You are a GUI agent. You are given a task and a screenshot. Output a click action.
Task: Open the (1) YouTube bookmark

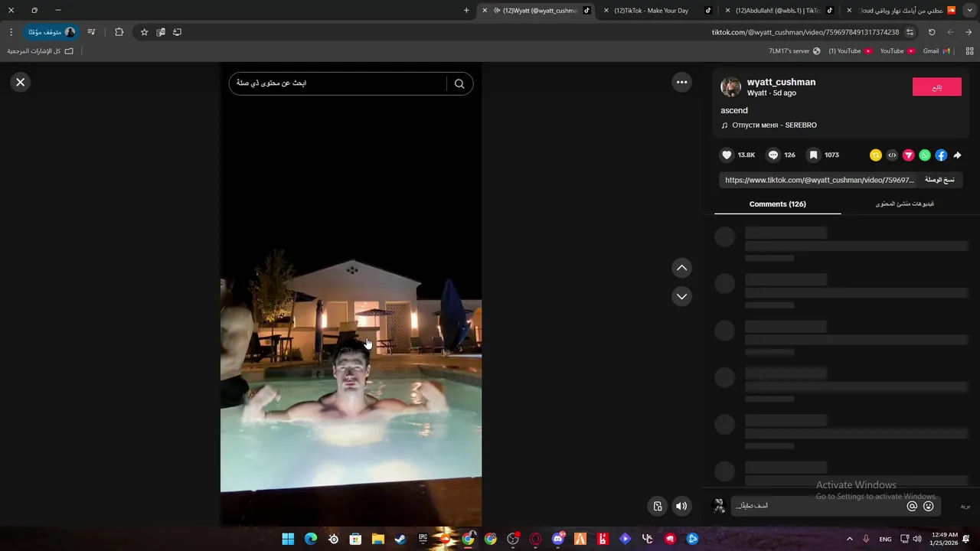pyautogui.click(x=850, y=51)
